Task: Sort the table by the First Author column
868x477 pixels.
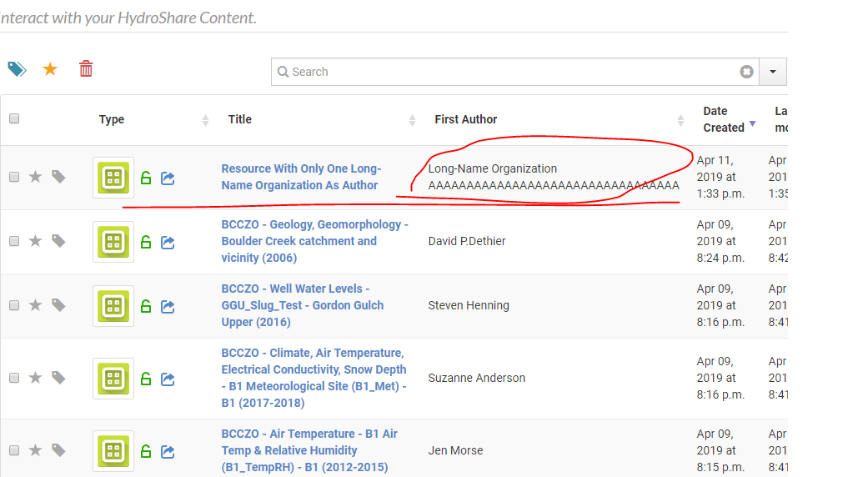Action: coord(465,119)
